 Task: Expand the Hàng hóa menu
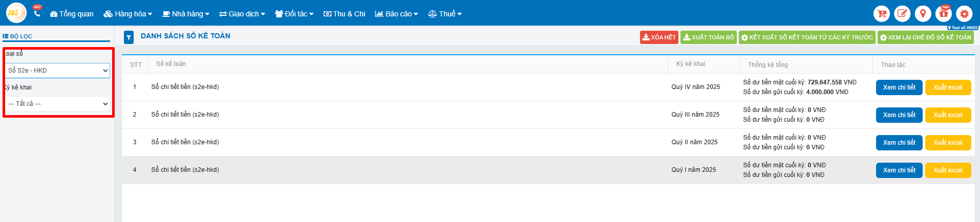tap(128, 14)
